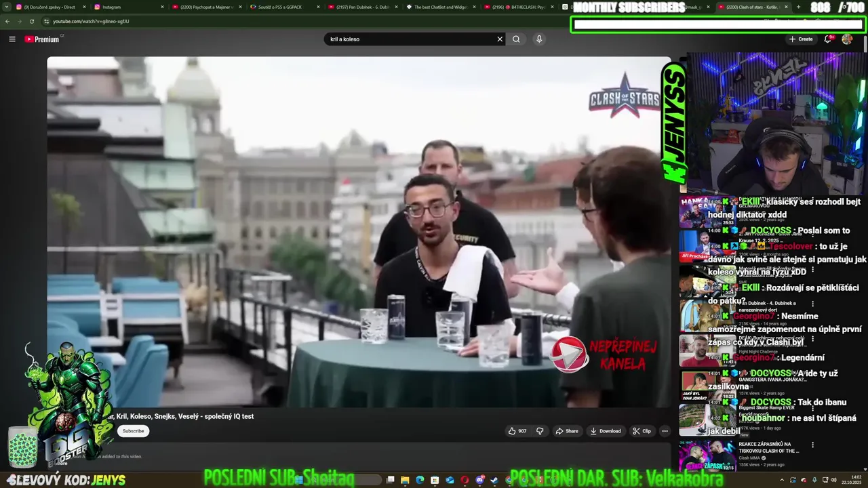Start voice search with microphone icon
The width and height of the screenshot is (868, 488).
(539, 39)
